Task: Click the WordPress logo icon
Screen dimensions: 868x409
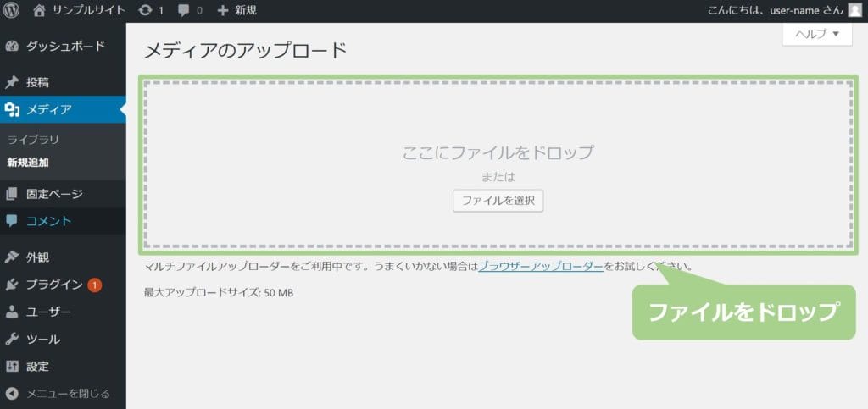Action: pyautogui.click(x=12, y=10)
